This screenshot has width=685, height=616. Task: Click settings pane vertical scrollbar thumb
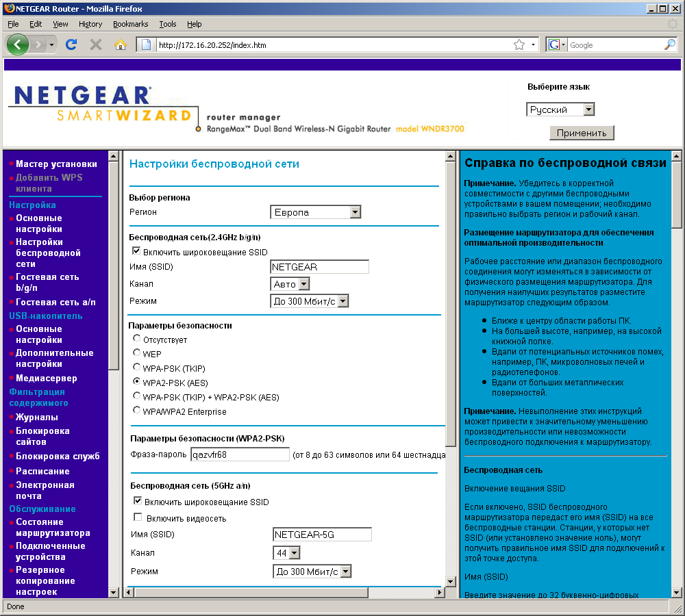pyautogui.click(x=451, y=303)
